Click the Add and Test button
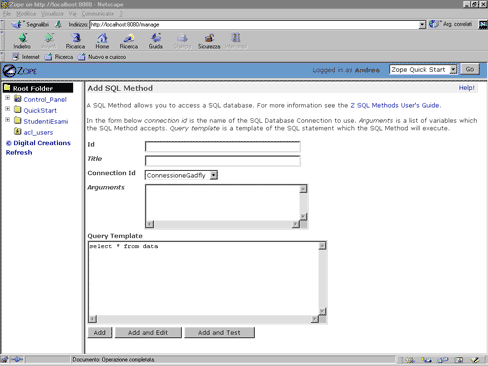This screenshot has height=366, width=488. pos(219,332)
